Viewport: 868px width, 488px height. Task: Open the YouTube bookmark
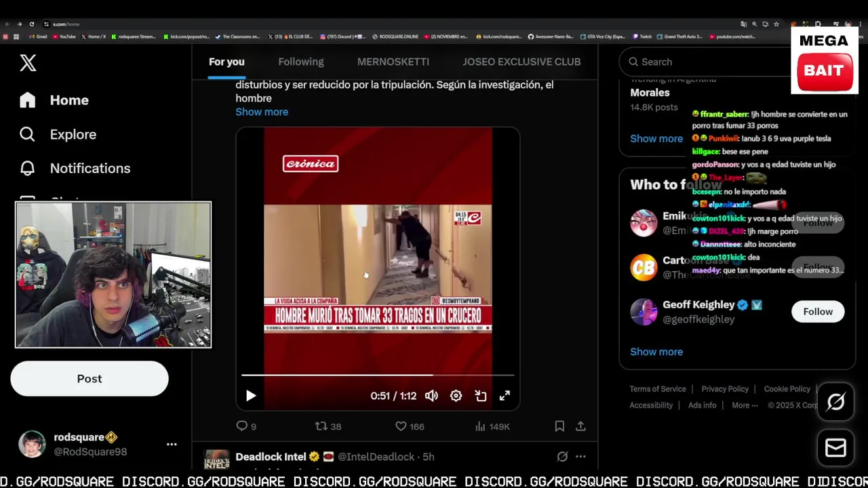coord(64,37)
